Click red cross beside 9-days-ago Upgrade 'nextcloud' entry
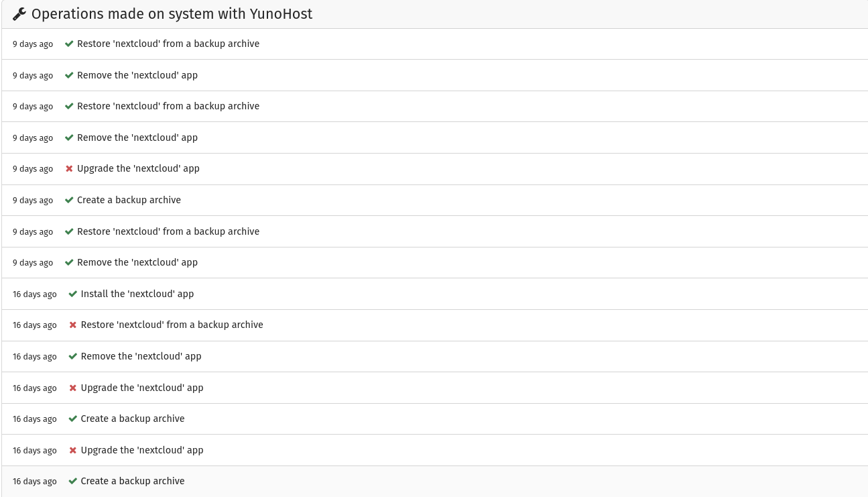 (x=69, y=169)
